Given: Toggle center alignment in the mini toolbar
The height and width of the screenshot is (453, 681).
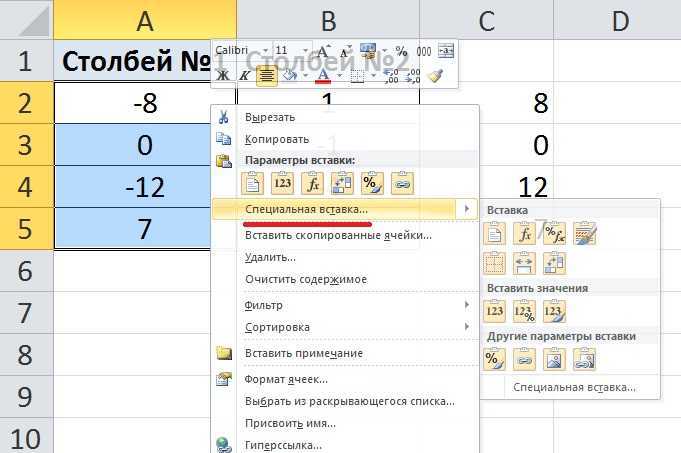Looking at the screenshot, I should tap(267, 76).
